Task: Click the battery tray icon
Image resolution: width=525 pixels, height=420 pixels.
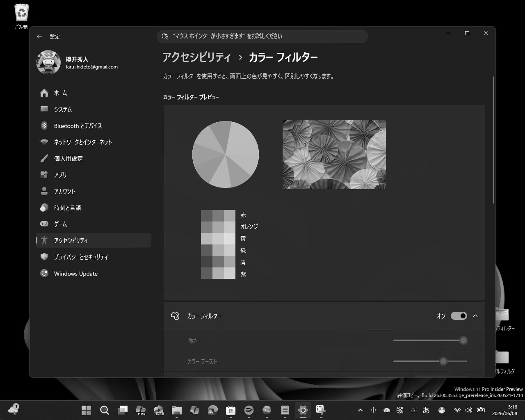Action: (481, 410)
